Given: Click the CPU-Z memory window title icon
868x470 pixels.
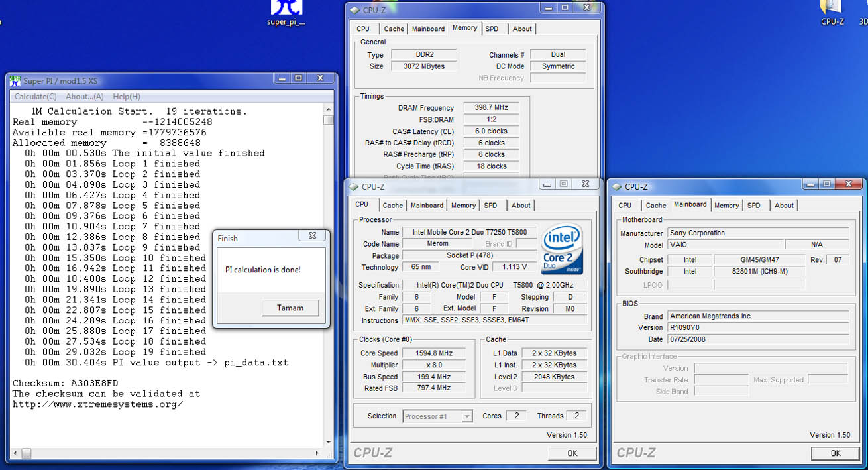Looking at the screenshot, I should click(x=354, y=10).
